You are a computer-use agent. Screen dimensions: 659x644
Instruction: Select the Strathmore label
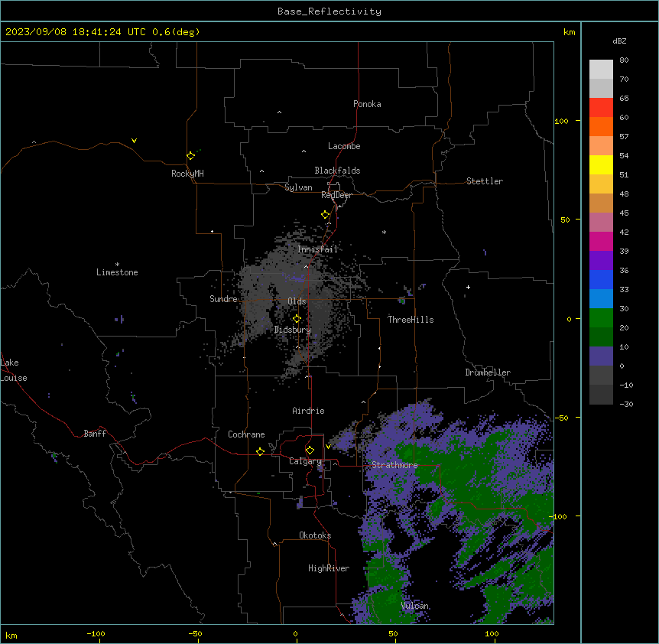[x=394, y=465]
